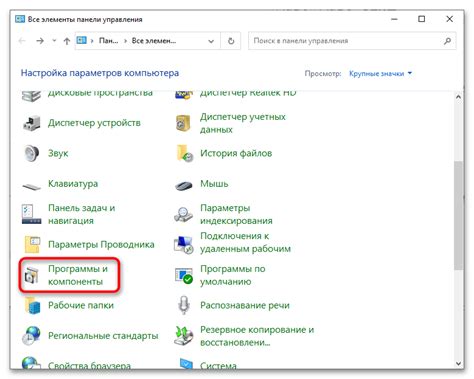Open Программы и компоненты link
Image resolution: width=474 pixels, height=379 pixels.
coord(78,275)
